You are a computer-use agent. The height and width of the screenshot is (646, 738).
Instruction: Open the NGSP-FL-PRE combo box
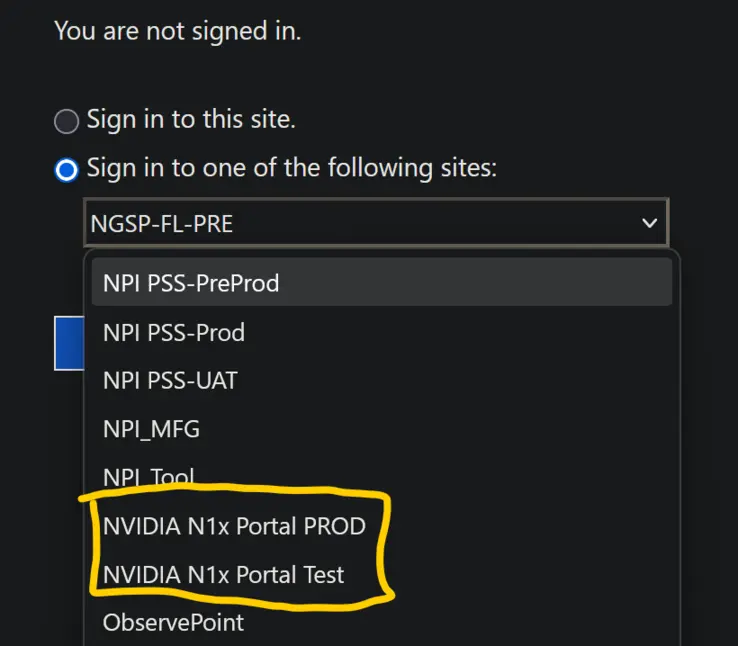pos(376,223)
